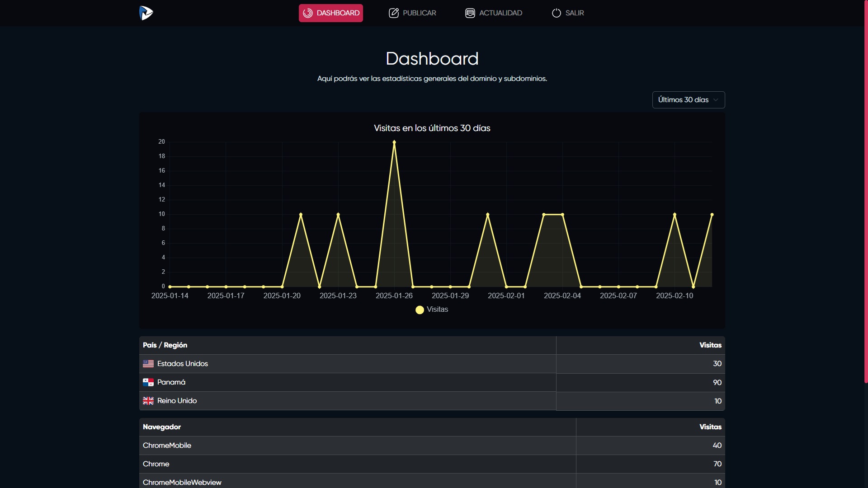The image size is (868, 488).
Task: Select the Panamá row label
Action: click(x=171, y=382)
